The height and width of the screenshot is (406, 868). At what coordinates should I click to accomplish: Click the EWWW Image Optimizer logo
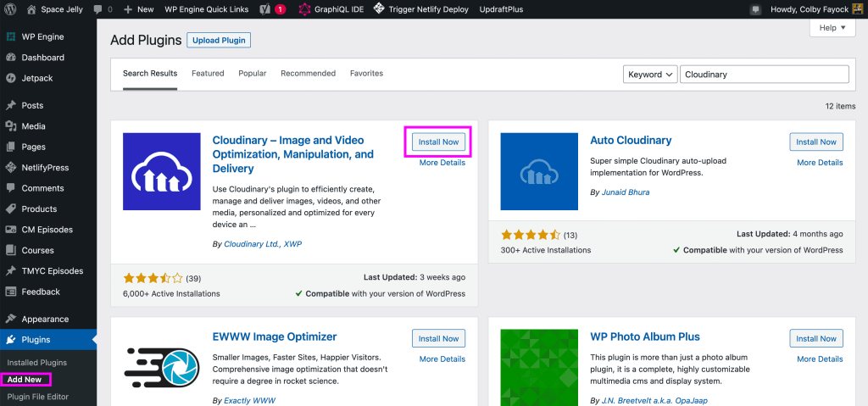[162, 368]
